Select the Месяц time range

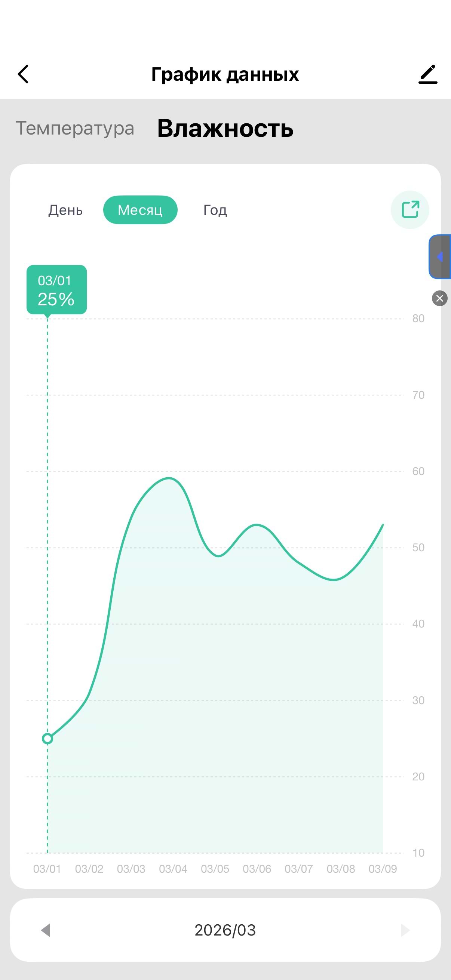pos(140,210)
